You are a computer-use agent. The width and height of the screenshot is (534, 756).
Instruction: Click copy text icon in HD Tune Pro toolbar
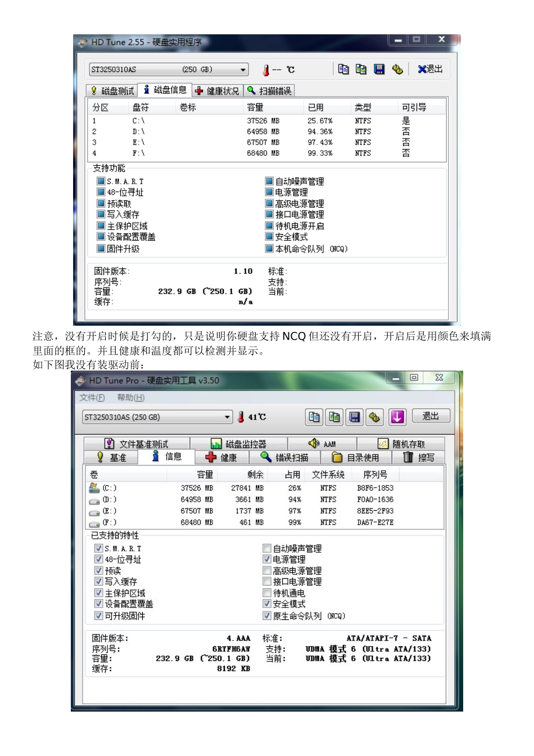pos(314,417)
